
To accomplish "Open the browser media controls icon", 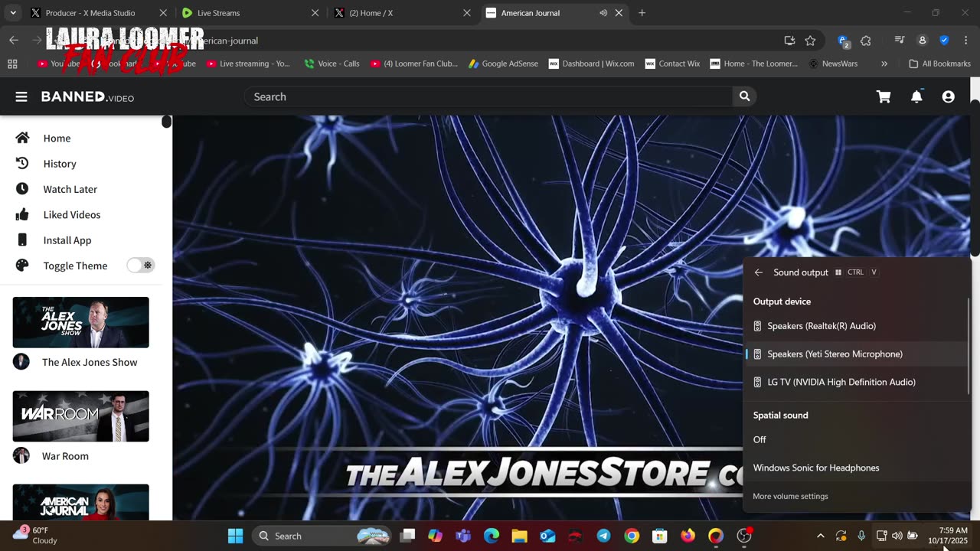I will [900, 41].
